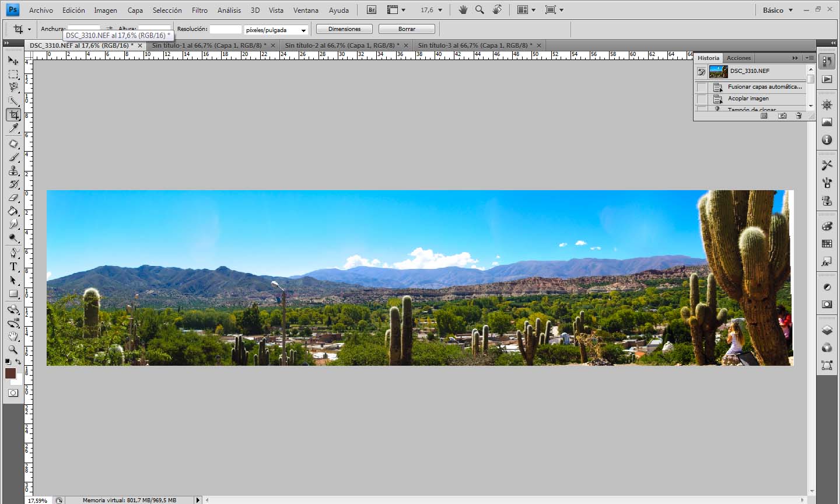Select the Pen tool
840x504 pixels.
[13, 253]
